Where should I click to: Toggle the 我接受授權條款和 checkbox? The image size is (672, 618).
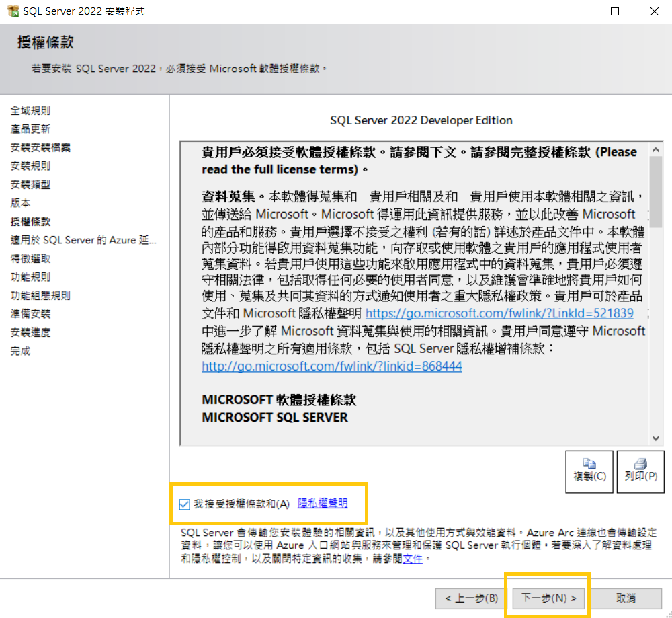click(x=184, y=504)
